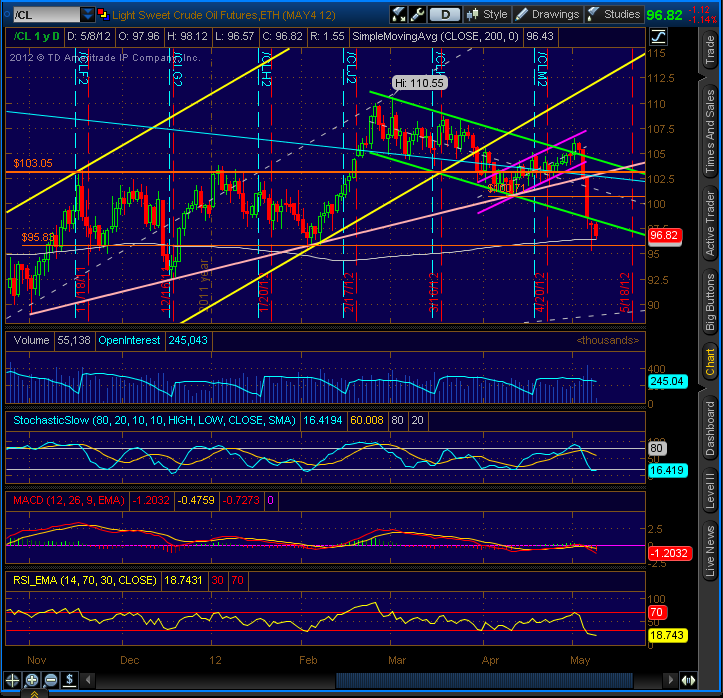Click the green 96.82 quote in header
723x698 pixels.
(x=664, y=15)
